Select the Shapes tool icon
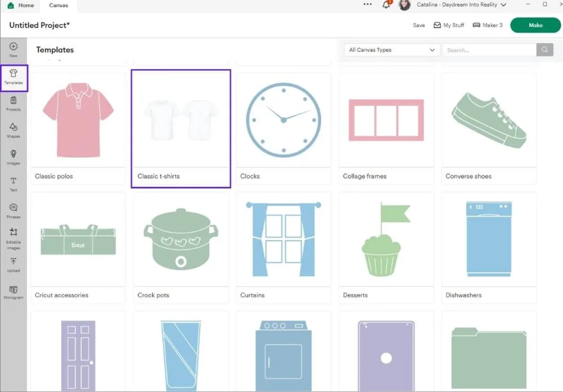The width and height of the screenshot is (563, 392). pyautogui.click(x=14, y=131)
